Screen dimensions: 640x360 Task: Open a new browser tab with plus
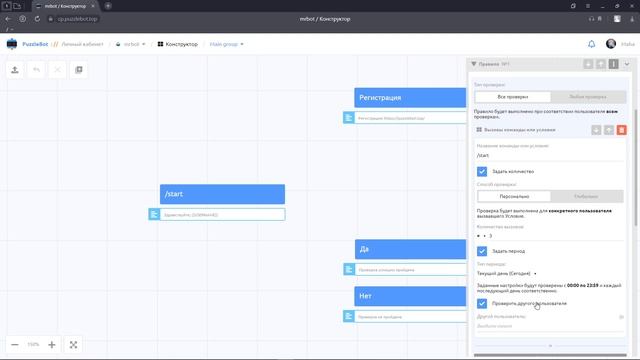[108, 6]
